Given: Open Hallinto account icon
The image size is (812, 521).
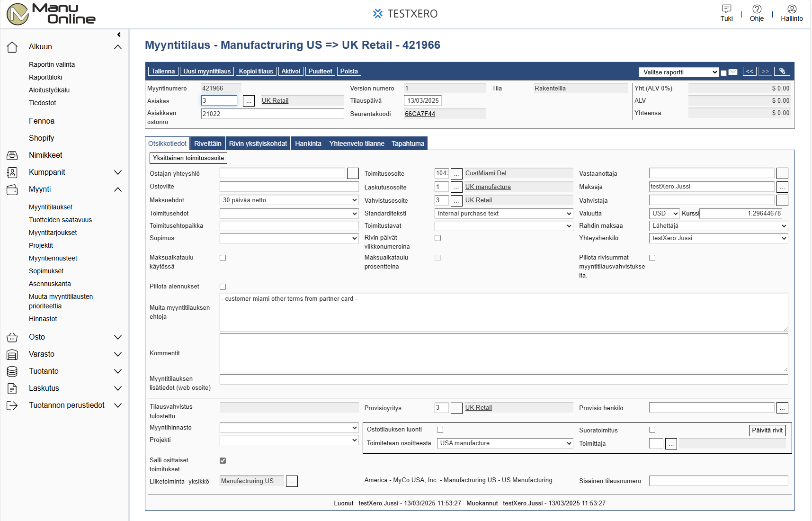Looking at the screenshot, I should pyautogui.click(x=792, y=9).
